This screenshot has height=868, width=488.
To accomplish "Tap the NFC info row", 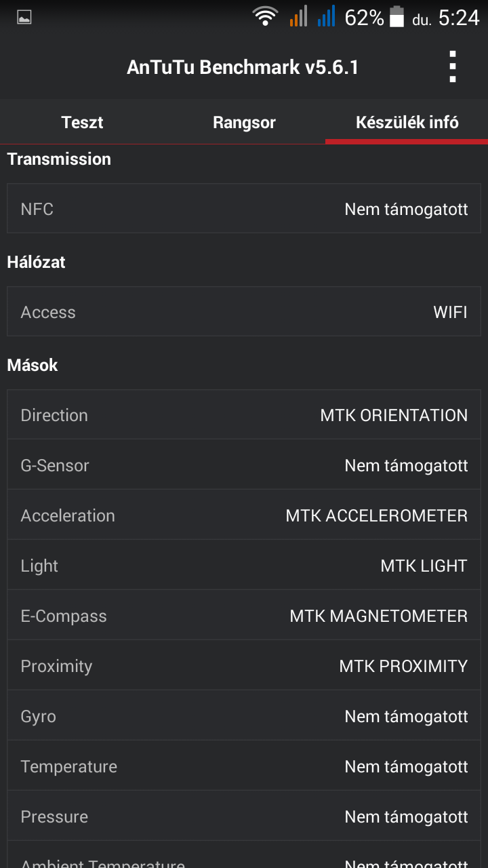I will [244, 209].
